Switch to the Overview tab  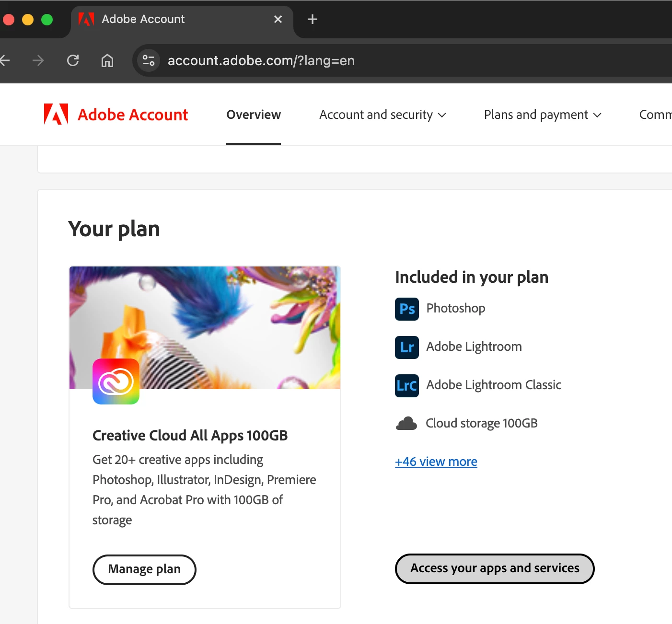[254, 115]
